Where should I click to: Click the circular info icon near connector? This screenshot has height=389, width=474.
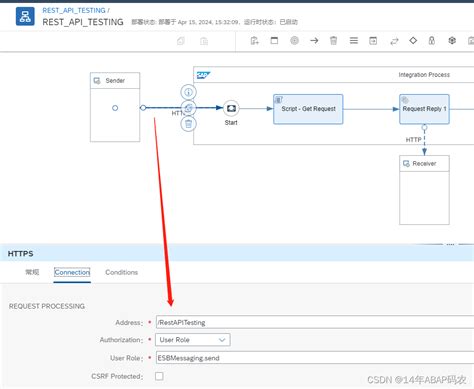(188, 92)
